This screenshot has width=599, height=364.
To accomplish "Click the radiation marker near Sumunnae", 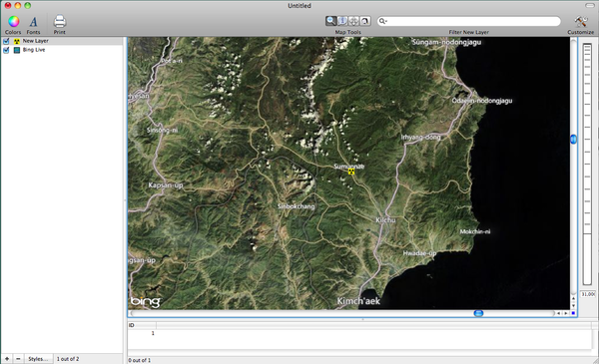I will [x=351, y=172].
